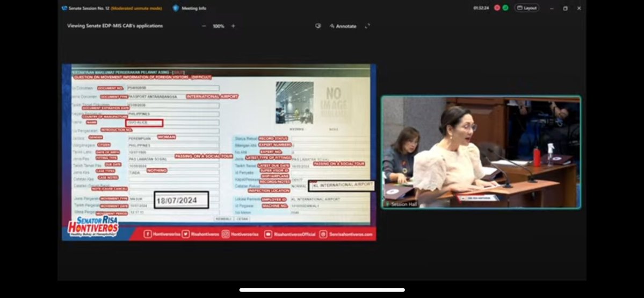
Task: Click the airport photo in shared slide
Action: [x=294, y=103]
